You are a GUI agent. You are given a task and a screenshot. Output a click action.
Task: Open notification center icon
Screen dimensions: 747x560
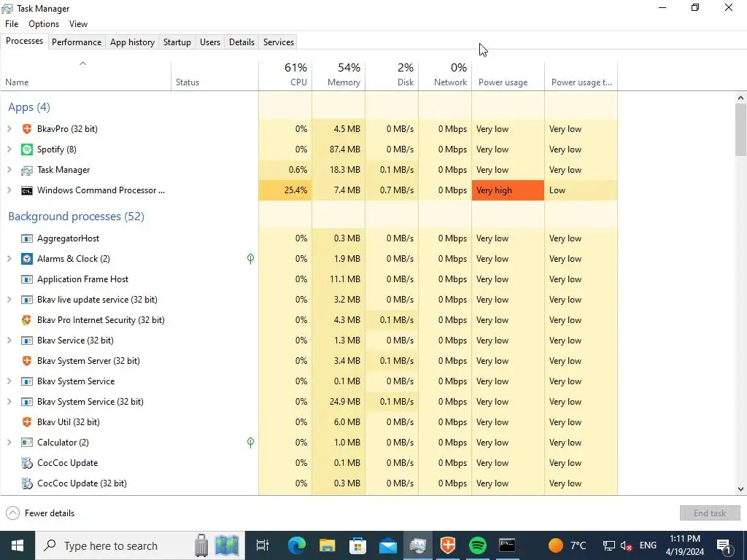point(724,546)
